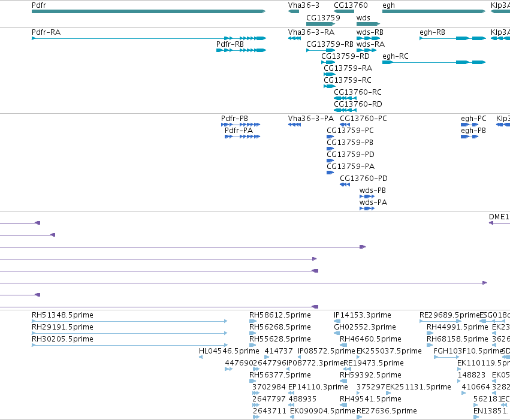Click the RH46460.5prime EST label

(x=370, y=339)
